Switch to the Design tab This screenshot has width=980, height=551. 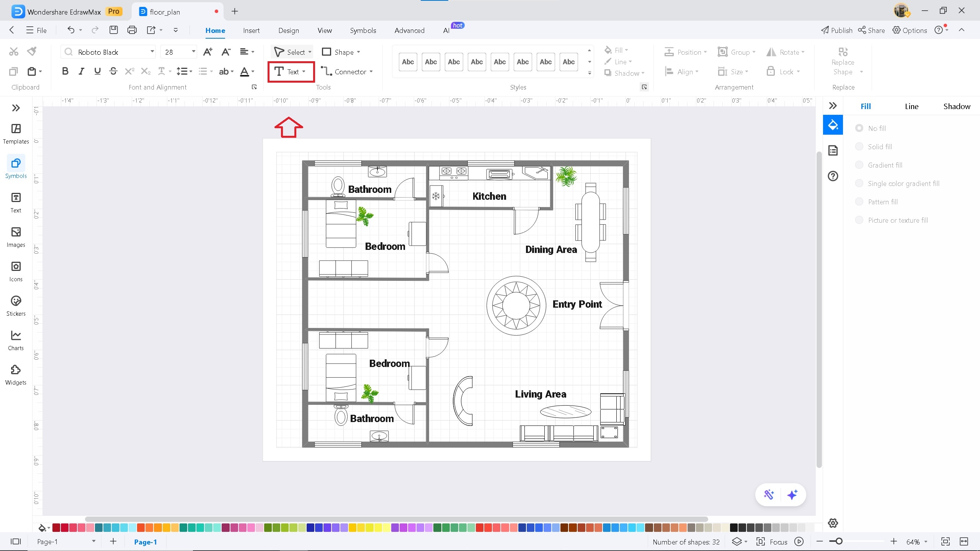[x=289, y=31]
